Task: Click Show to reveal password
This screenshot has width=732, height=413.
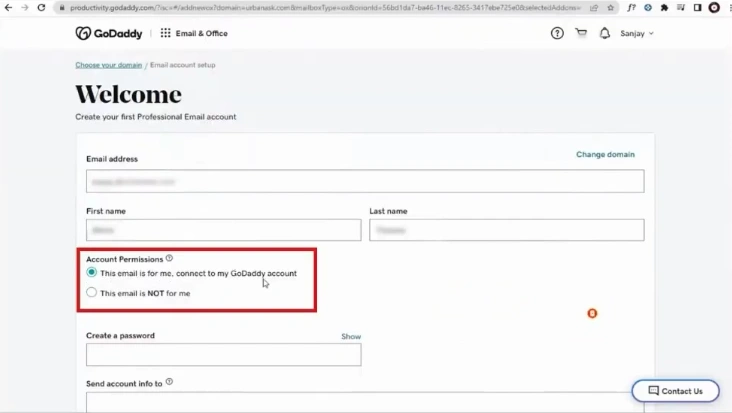Action: [x=351, y=336]
